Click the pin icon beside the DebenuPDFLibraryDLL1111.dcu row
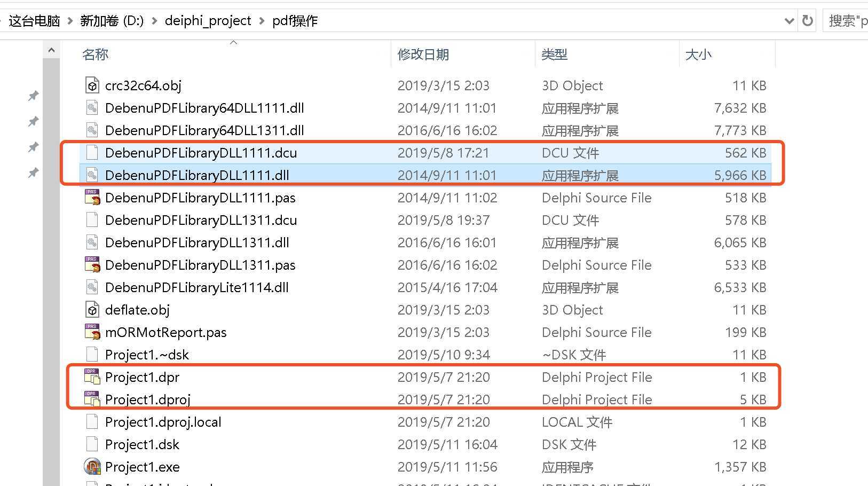 pos(33,147)
